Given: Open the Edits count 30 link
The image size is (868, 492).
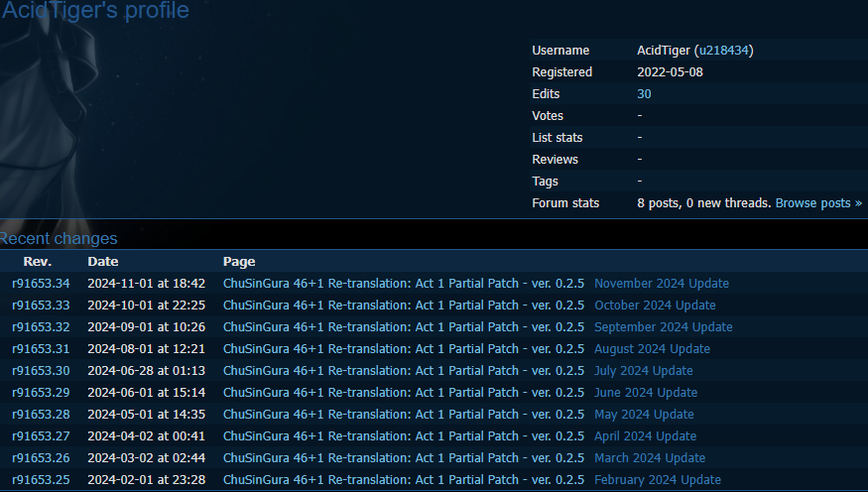Looking at the screenshot, I should [x=644, y=94].
